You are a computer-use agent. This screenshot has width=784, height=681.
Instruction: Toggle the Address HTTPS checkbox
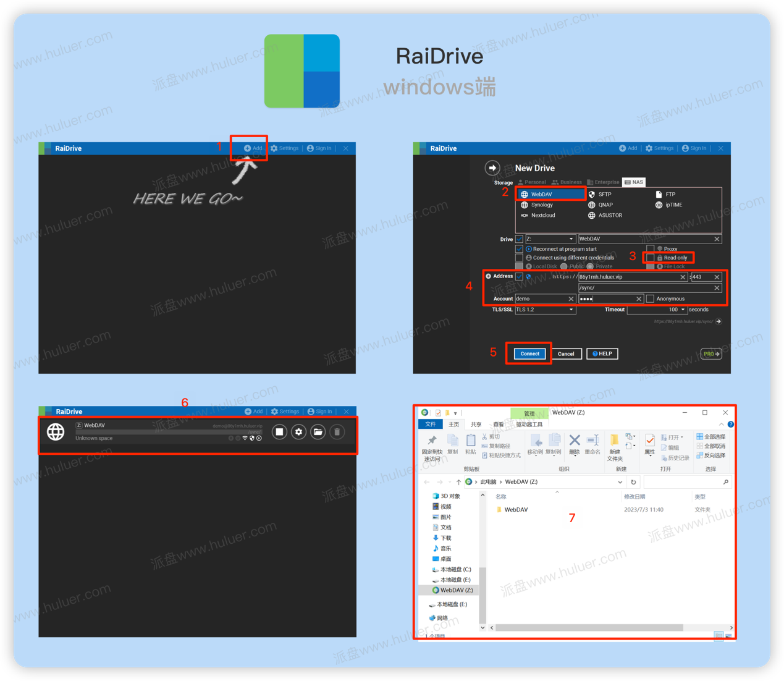519,276
